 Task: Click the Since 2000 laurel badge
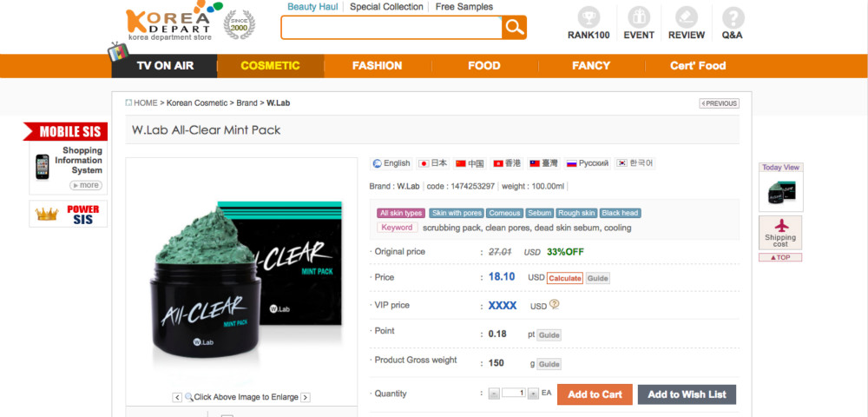click(x=240, y=25)
